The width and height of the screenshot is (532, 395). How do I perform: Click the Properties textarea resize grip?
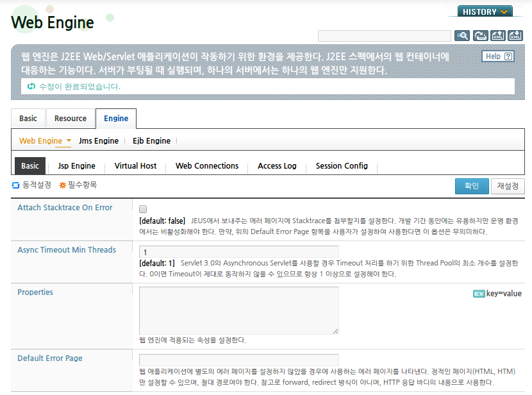[336, 332]
